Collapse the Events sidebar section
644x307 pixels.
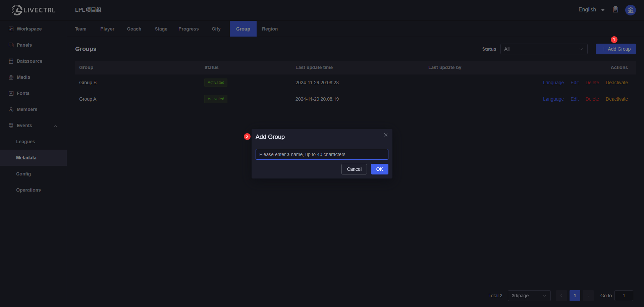tap(56, 126)
